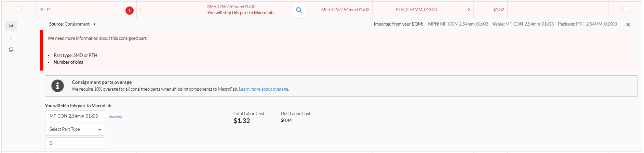The height and width of the screenshot is (153, 644).
Task: Click the red alert badge showing 1
Action: tap(130, 11)
